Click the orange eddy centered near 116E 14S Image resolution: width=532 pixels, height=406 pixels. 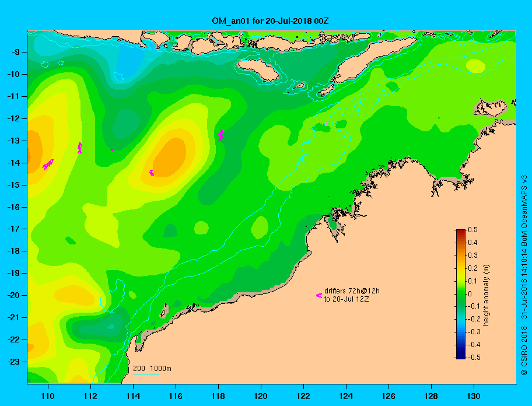coord(171,157)
